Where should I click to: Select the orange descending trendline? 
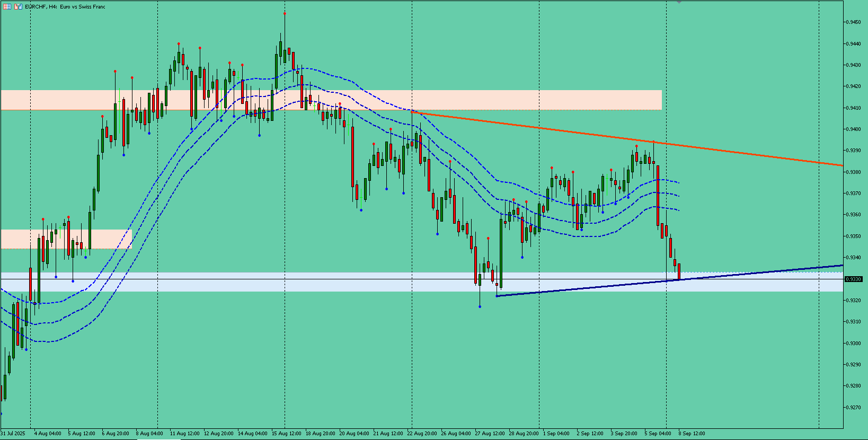click(626, 139)
